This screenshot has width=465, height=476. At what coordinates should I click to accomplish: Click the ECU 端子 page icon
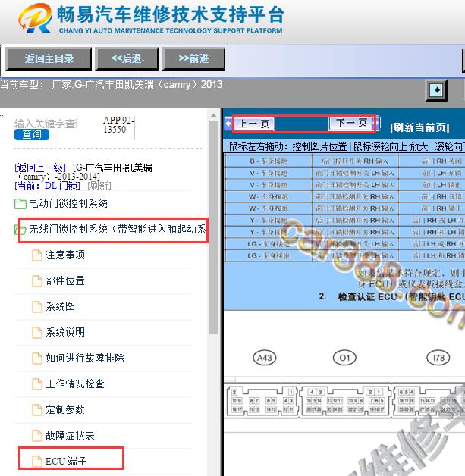tap(37, 462)
